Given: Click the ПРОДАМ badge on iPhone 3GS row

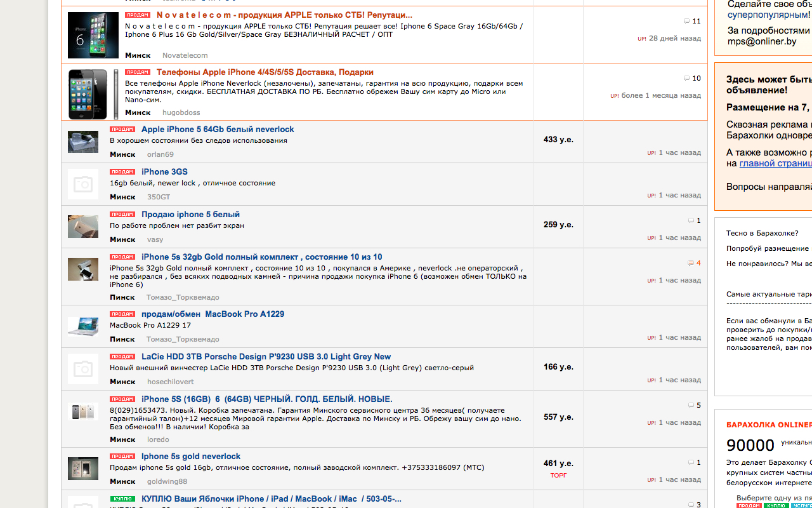Looking at the screenshot, I should pyautogui.click(x=122, y=171).
